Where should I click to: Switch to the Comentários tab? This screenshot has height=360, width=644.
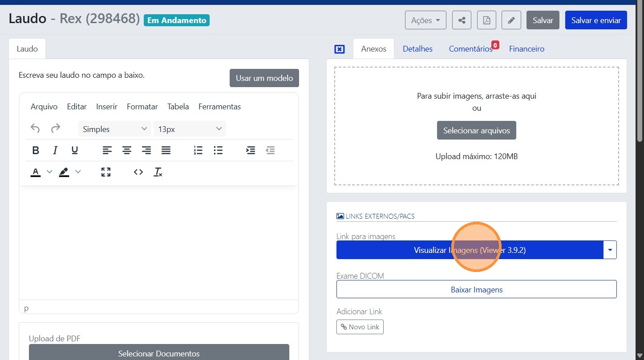tap(470, 49)
